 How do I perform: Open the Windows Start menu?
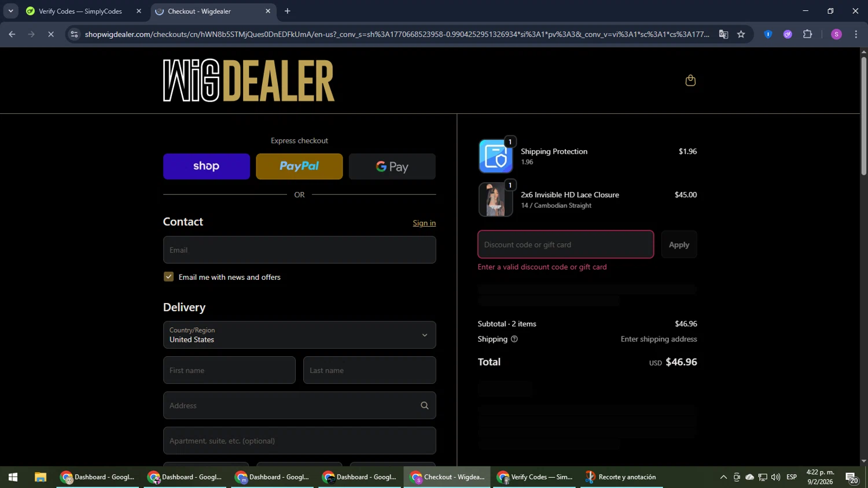(13, 477)
